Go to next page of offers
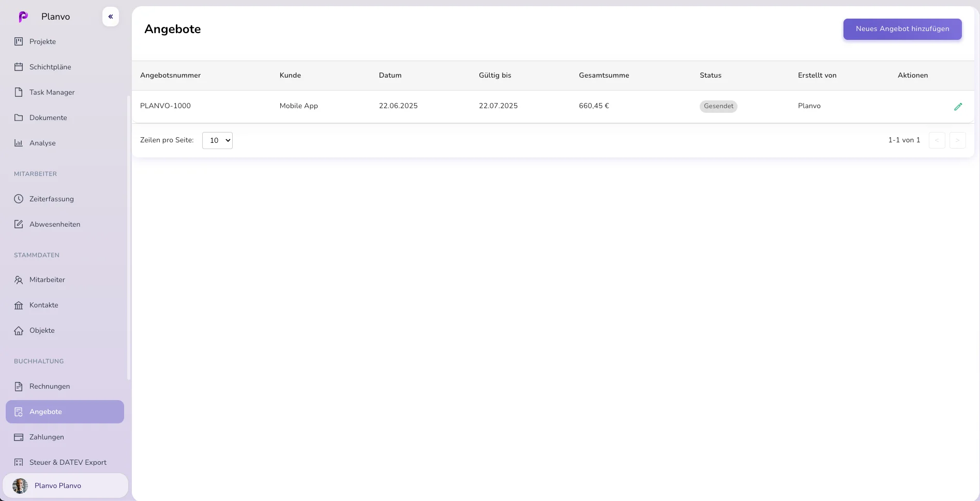Viewport: 980px width, 501px height. point(957,140)
